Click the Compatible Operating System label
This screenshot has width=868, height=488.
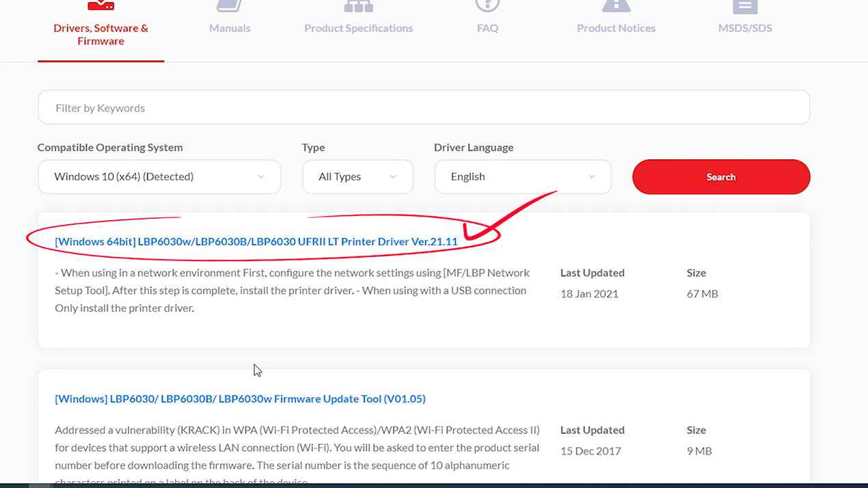[x=110, y=147]
